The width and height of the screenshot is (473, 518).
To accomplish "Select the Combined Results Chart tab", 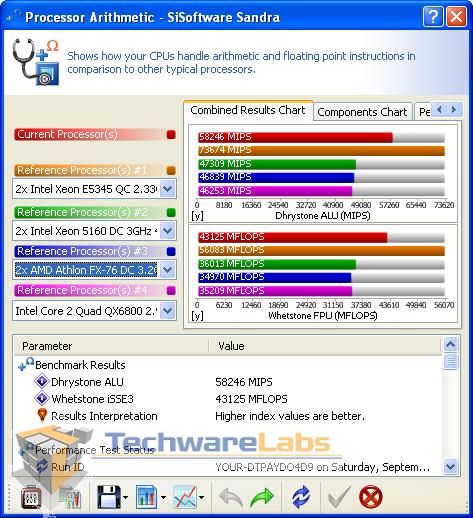I will [x=248, y=110].
